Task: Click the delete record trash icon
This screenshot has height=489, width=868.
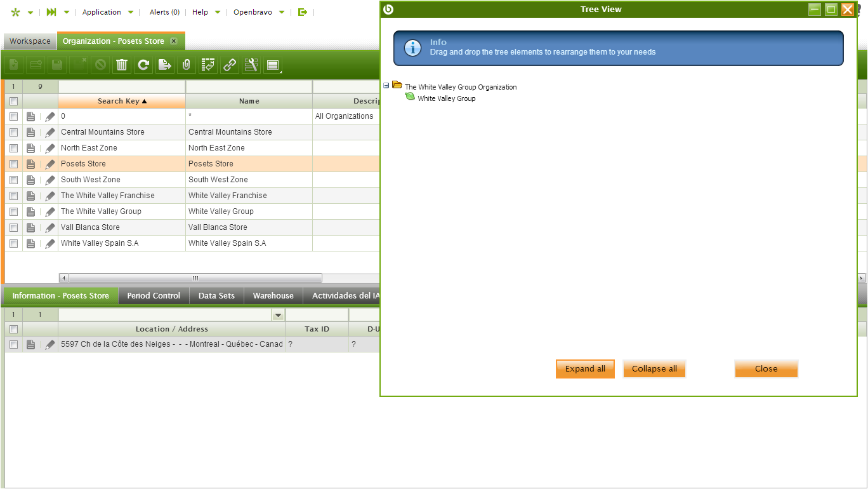Action: [x=122, y=65]
